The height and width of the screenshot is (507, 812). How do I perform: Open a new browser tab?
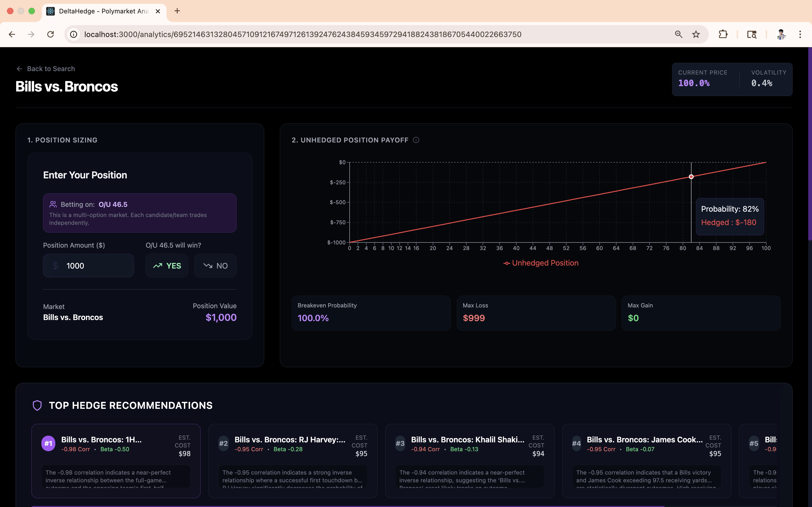[177, 11]
